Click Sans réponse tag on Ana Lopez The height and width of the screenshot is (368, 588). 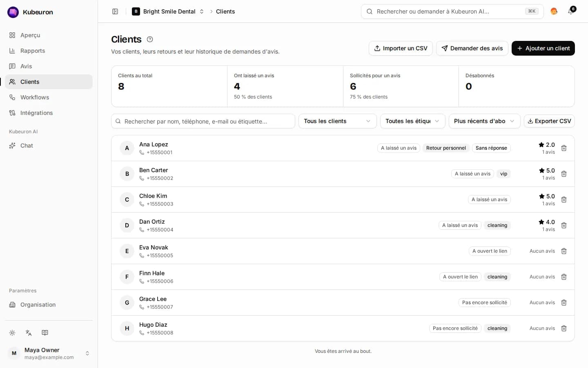(491, 148)
